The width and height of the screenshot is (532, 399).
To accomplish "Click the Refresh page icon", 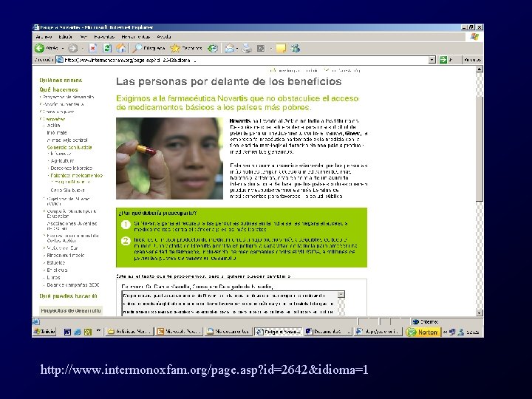I will pyautogui.click(x=107, y=49).
